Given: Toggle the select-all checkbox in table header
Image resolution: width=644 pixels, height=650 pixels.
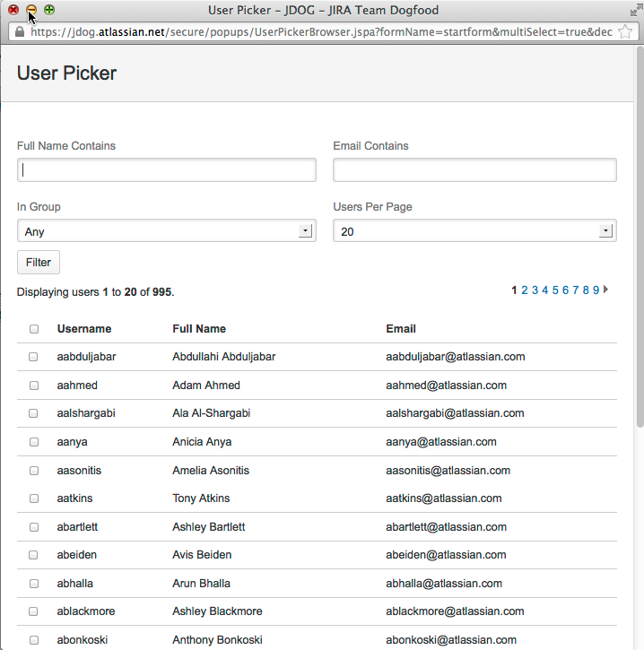Looking at the screenshot, I should pyautogui.click(x=34, y=329).
